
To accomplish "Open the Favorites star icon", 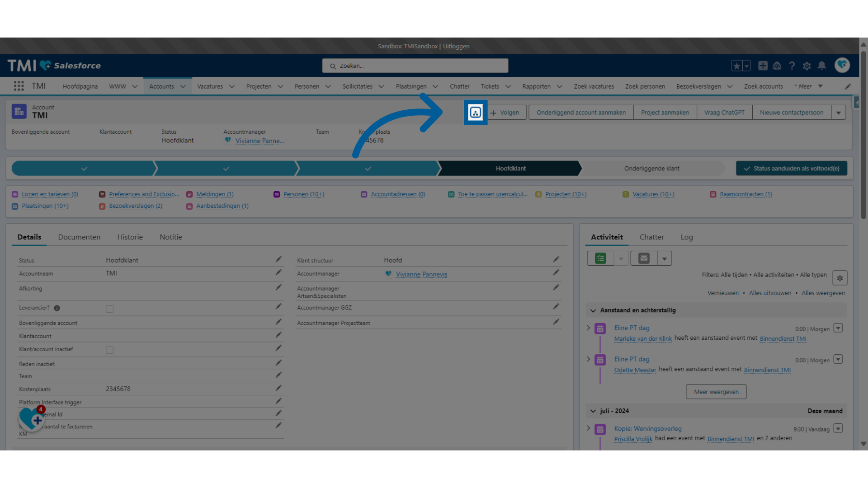I will [x=736, y=66].
